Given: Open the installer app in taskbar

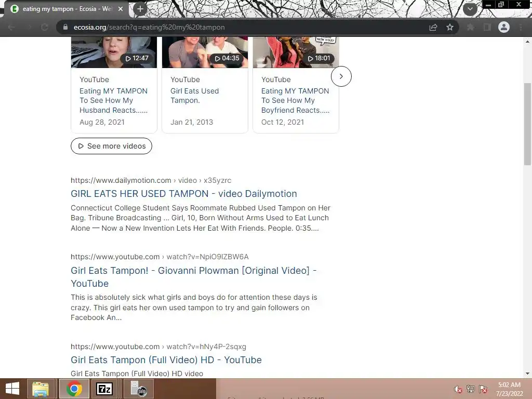Looking at the screenshot, I should (138, 389).
